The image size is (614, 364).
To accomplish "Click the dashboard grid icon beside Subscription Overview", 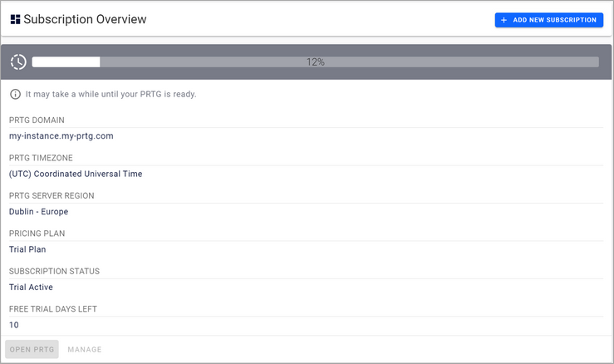I will click(x=15, y=19).
